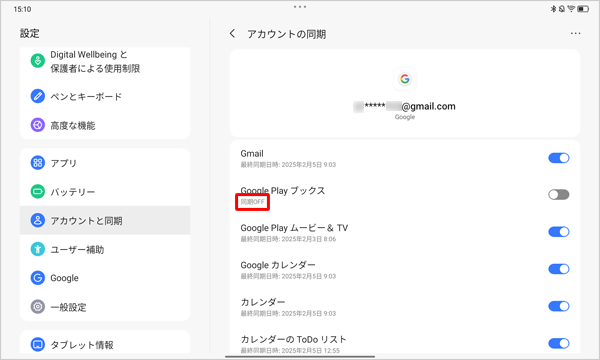This screenshot has width=600, height=360.
Task: Tap the Google account logo
Action: coord(405,79)
